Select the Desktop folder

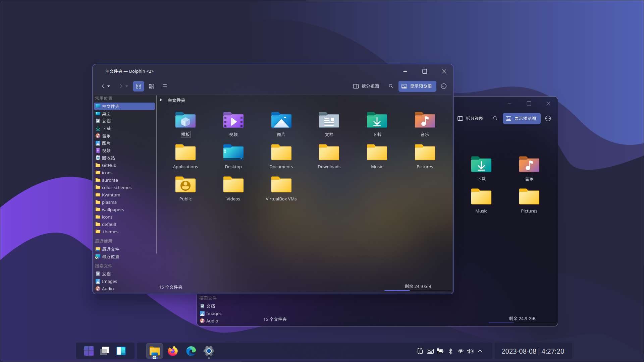233,157
